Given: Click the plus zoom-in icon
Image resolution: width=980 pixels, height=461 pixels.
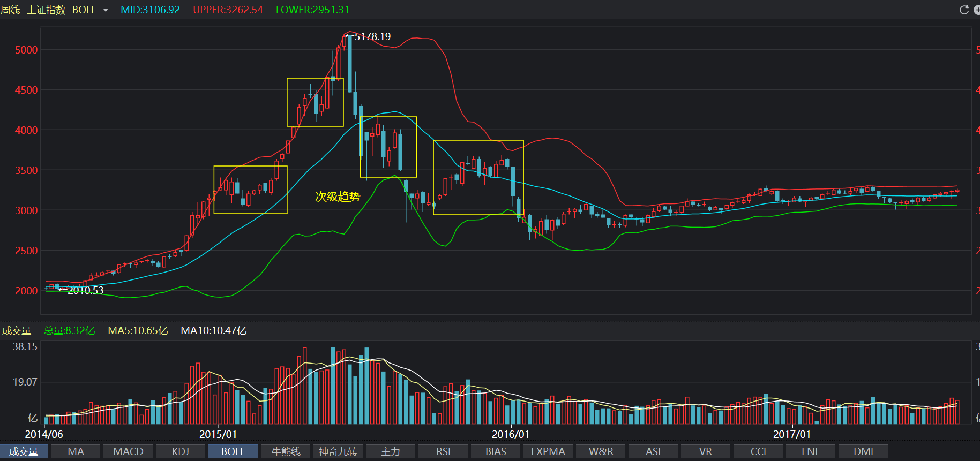Looking at the screenshot, I should pos(977,10).
